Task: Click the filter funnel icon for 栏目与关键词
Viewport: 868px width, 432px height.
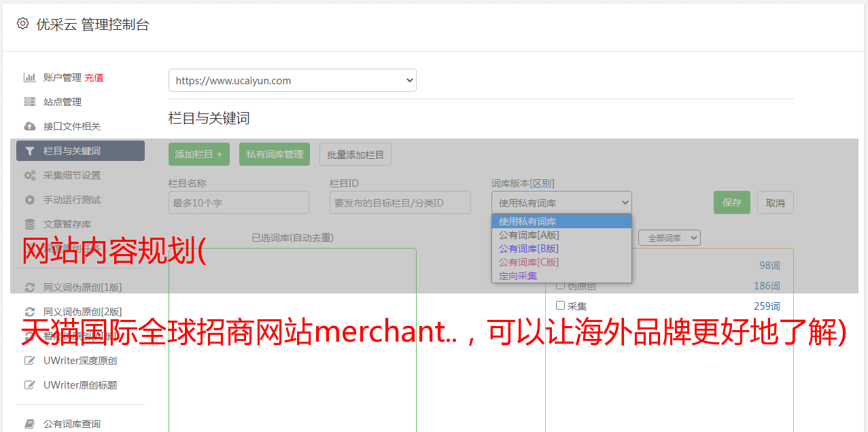Action: point(29,151)
